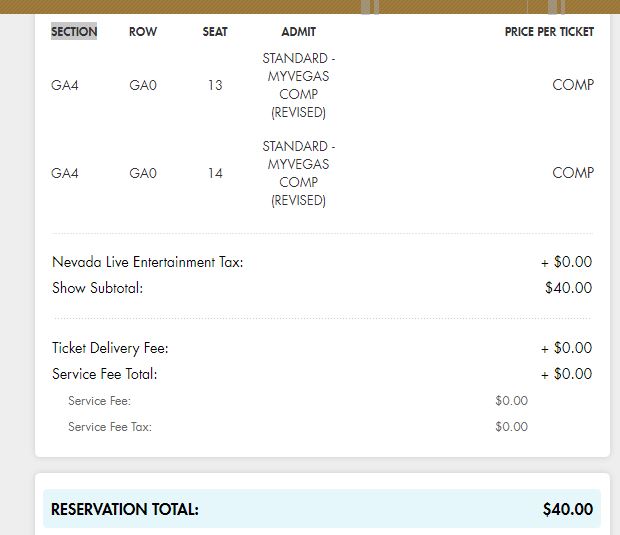
Task: Select seat number 13
Action: [215, 85]
